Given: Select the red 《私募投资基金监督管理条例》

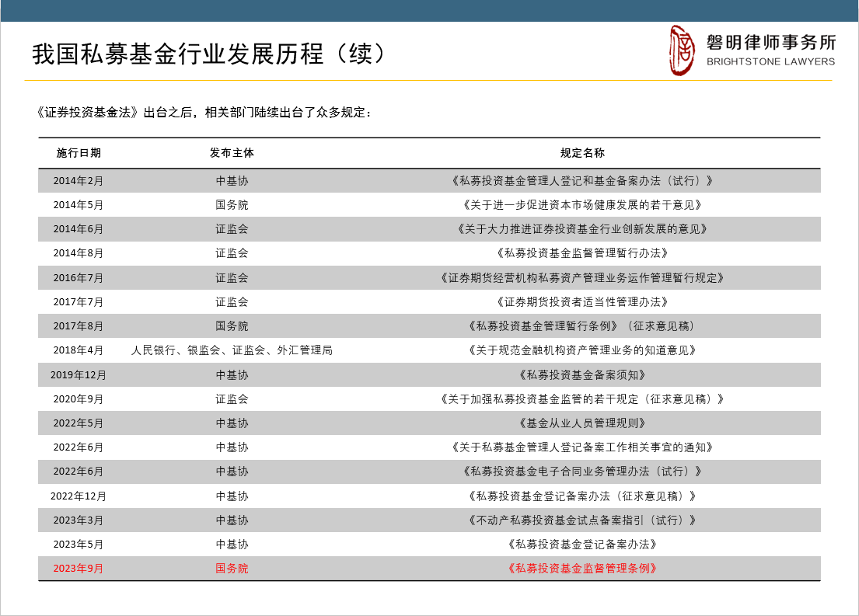Looking at the screenshot, I should (x=582, y=569).
